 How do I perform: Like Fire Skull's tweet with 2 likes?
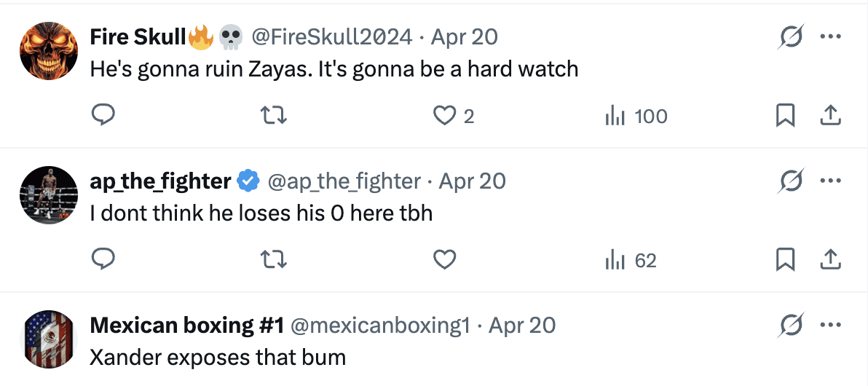pyautogui.click(x=444, y=115)
